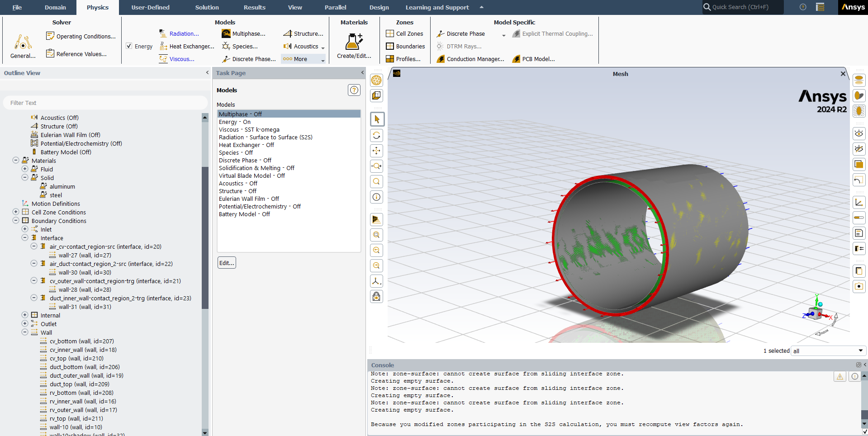Open the Acoustics dropdown arrow
Screen dimensions: 868x436
[323, 47]
